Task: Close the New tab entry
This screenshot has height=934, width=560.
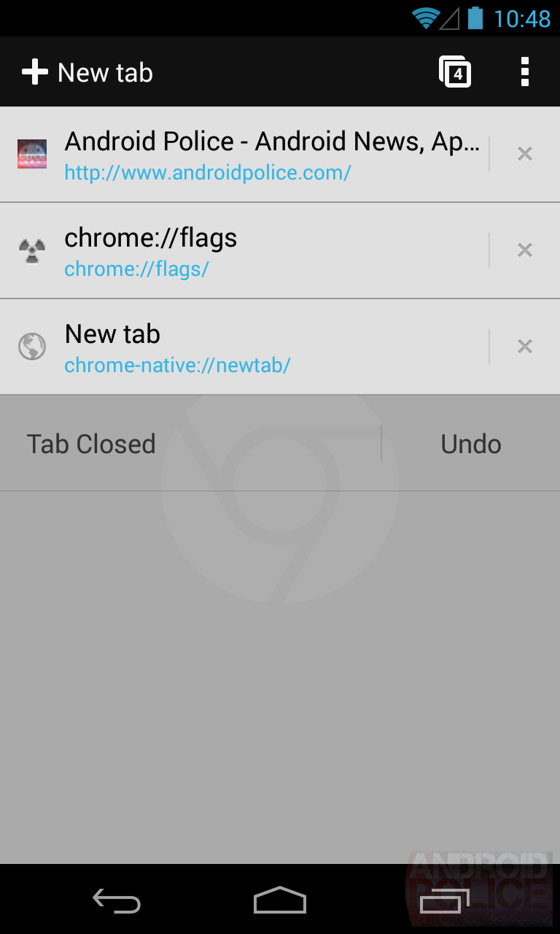Action: tap(525, 347)
